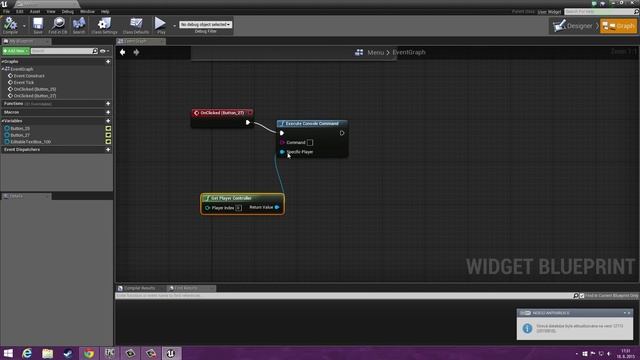
Task: Go back with the graph navigation arrow
Action: (122, 52)
